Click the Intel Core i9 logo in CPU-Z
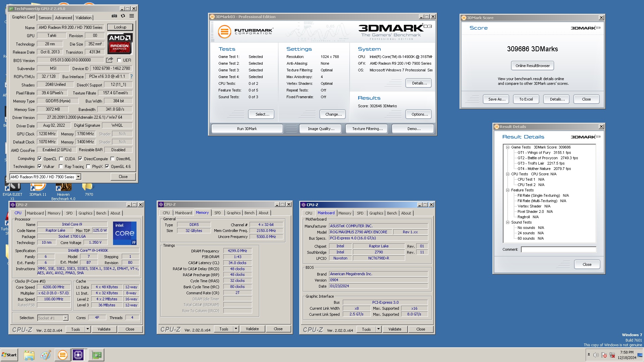 pyautogui.click(x=125, y=233)
